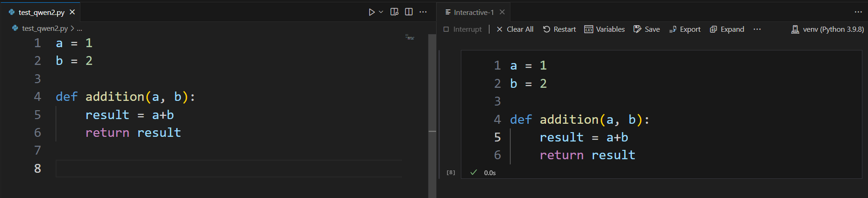Image resolution: width=868 pixels, height=198 pixels.
Task: Open editor more actions ellipsis
Action: 423,12
